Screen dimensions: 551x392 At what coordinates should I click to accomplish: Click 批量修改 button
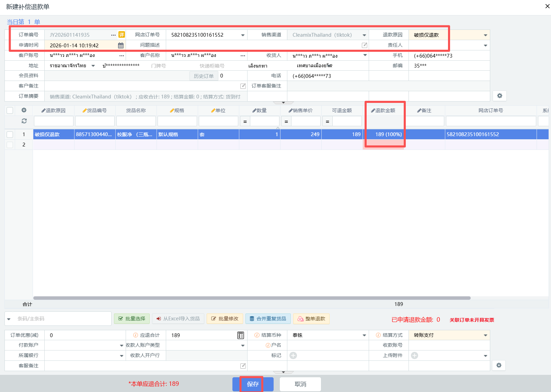point(225,319)
